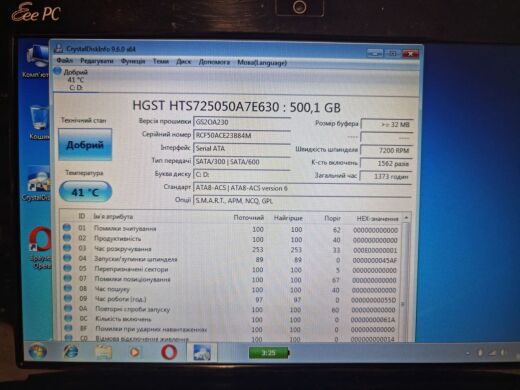Viewport: 520px width, 390px height.
Task: Open Windows Media Player taskbar icon
Action: (135, 352)
